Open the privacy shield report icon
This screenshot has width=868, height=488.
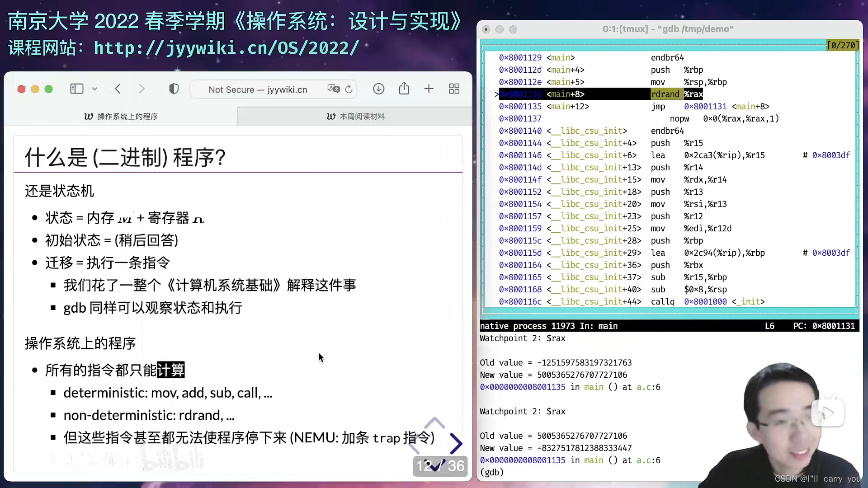(174, 89)
